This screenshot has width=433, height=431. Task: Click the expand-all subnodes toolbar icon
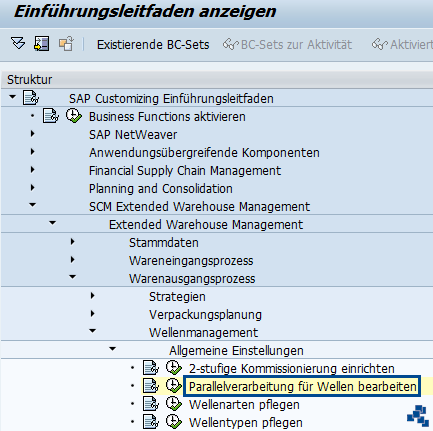point(18,43)
